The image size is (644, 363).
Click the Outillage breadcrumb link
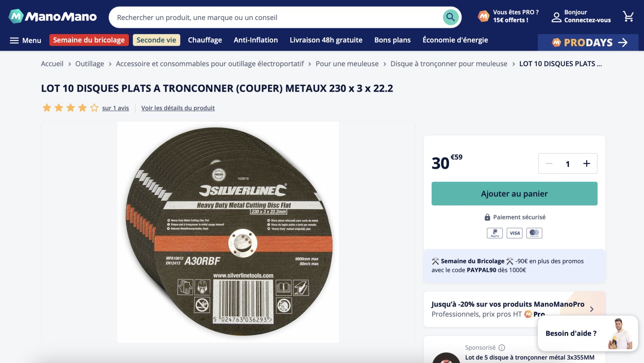pyautogui.click(x=89, y=64)
